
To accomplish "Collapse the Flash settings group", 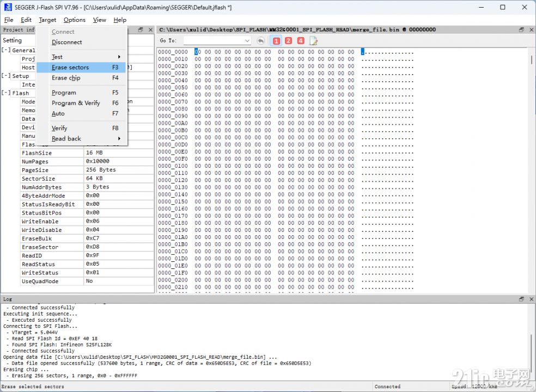I will click(x=6, y=93).
